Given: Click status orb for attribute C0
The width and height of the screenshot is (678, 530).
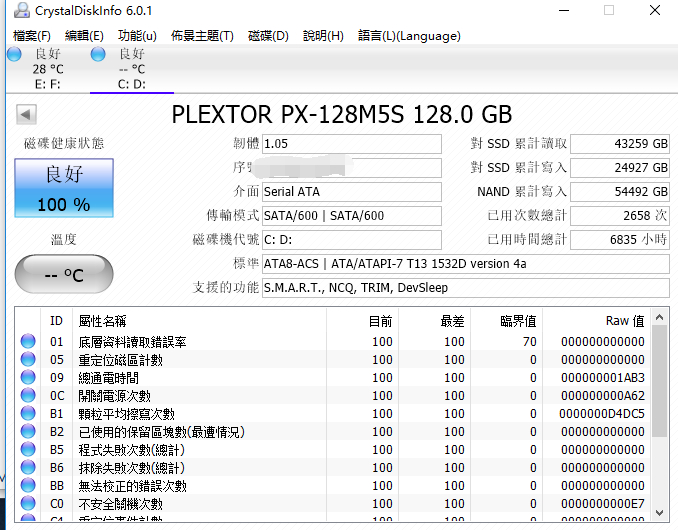Looking at the screenshot, I should coord(28,503).
